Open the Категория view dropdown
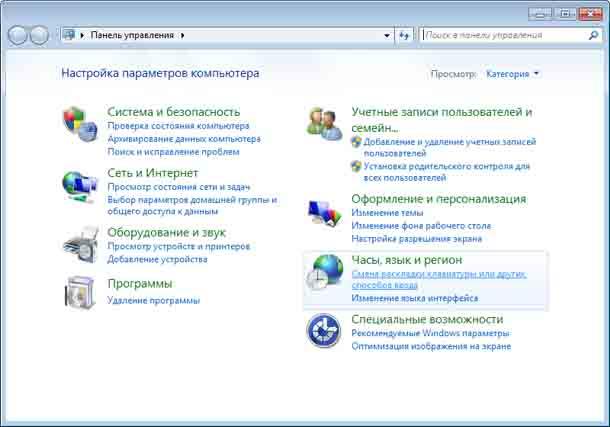This screenshot has width=610, height=427. click(x=513, y=74)
